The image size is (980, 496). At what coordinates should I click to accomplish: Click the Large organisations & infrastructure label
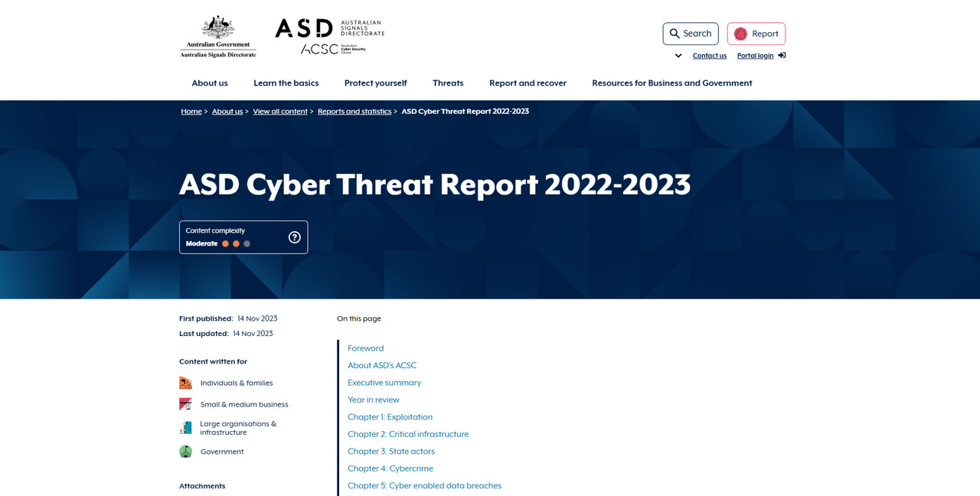[238, 428]
